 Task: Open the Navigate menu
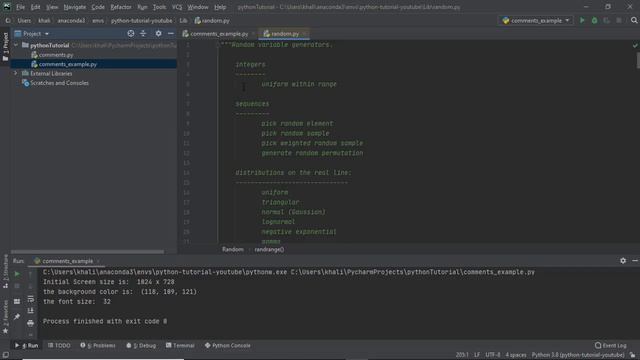click(75, 7)
